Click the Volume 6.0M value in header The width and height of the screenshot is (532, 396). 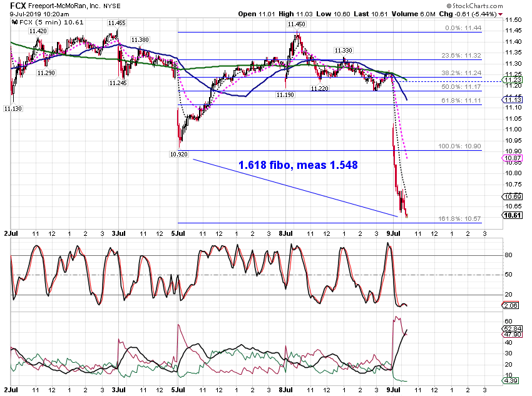point(413,14)
